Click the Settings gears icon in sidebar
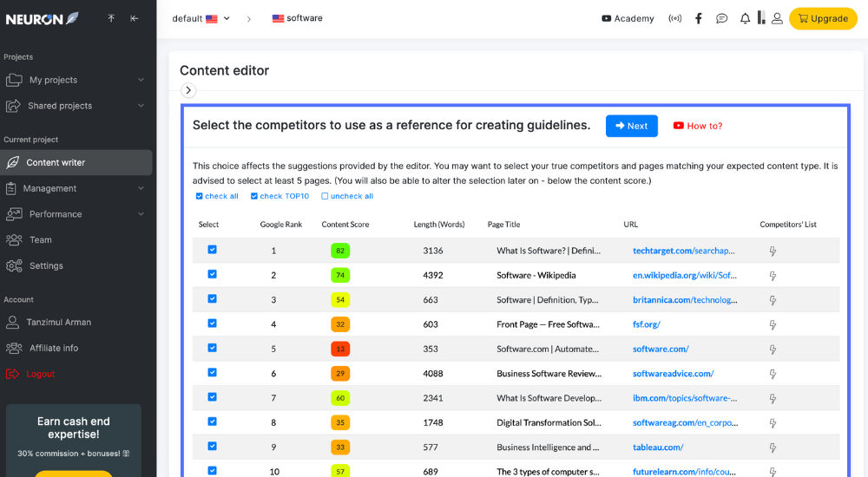 pos(14,265)
